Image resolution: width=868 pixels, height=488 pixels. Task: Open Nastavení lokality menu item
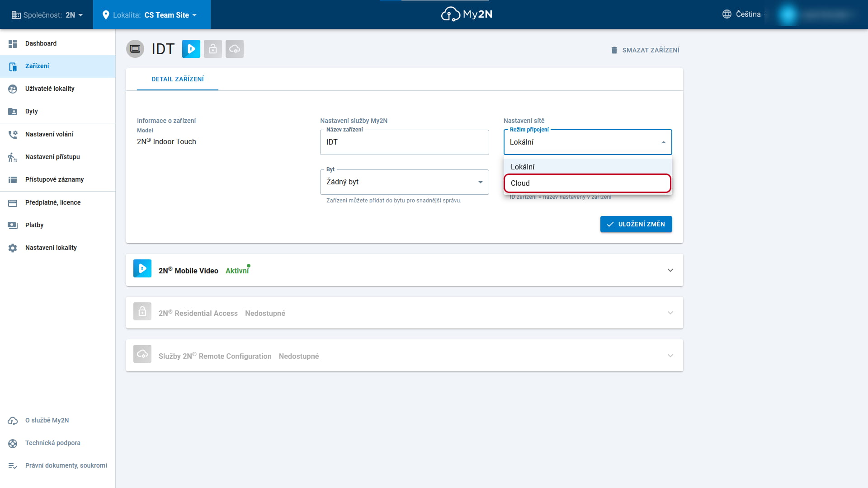[x=58, y=248]
